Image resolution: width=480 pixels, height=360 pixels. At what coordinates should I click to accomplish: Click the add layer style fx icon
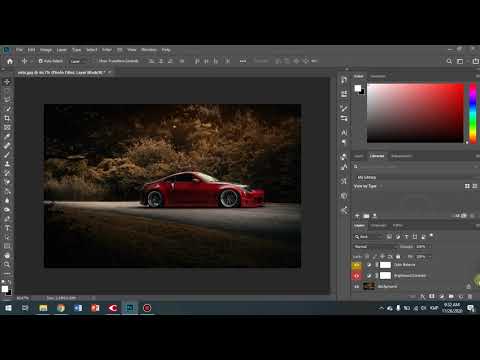coord(423,296)
